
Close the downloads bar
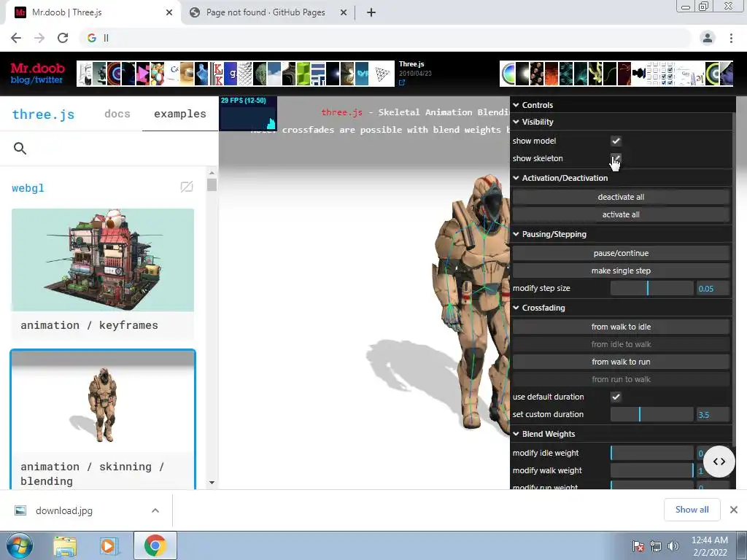[x=734, y=510]
